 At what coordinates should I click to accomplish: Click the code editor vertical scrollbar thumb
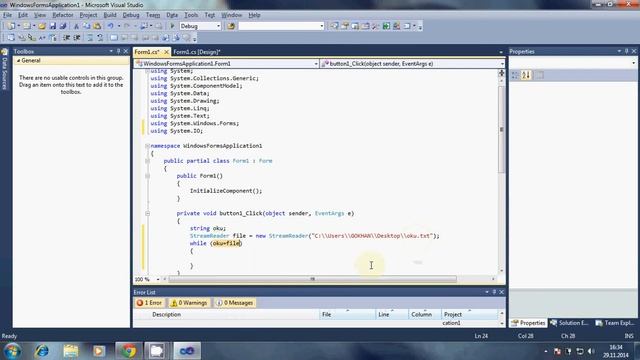(501, 129)
